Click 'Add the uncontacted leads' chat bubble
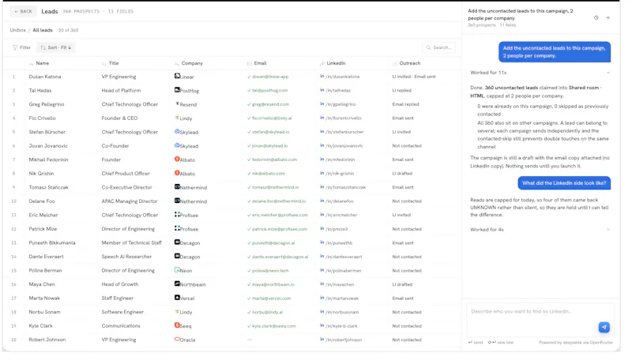The image size is (632, 364). pos(555,52)
